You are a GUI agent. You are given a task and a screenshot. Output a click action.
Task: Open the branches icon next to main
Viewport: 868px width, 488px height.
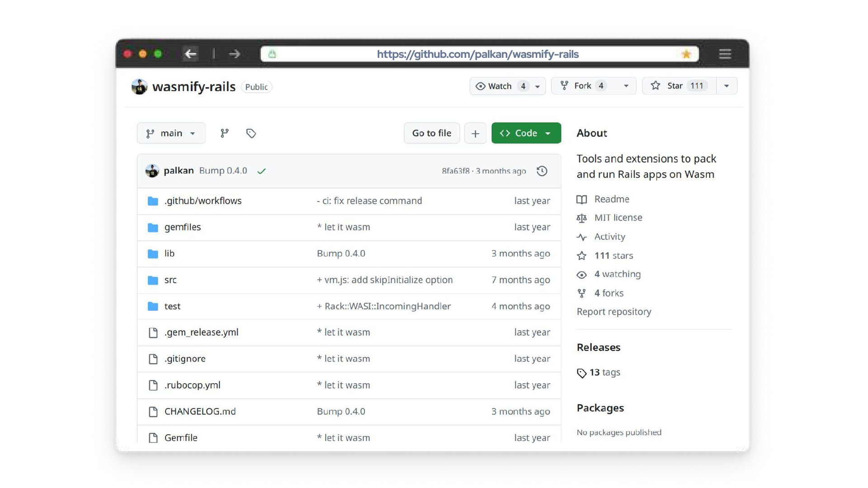tap(224, 133)
